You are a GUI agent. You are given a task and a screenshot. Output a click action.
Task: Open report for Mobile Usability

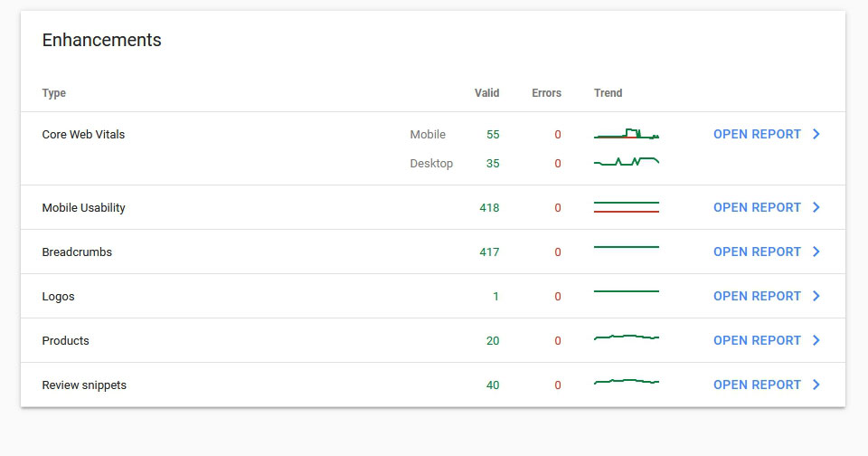[757, 207]
